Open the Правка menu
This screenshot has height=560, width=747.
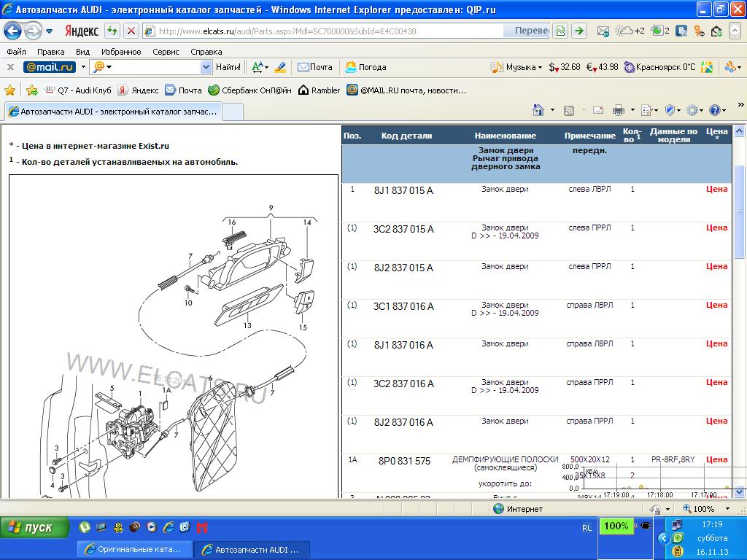tap(50, 52)
